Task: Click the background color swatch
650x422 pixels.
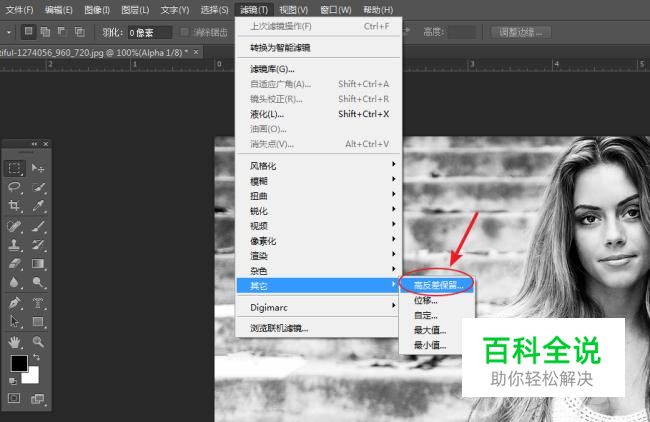Action: click(x=32, y=376)
